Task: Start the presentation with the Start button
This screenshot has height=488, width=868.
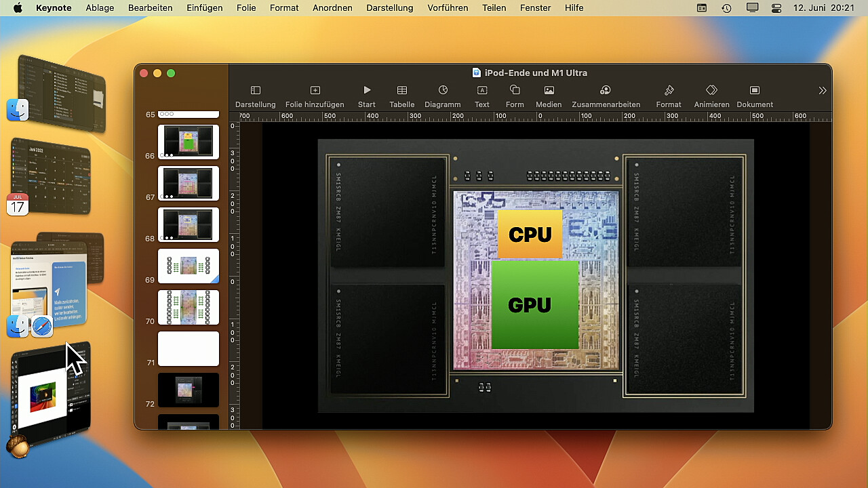Action: click(367, 97)
